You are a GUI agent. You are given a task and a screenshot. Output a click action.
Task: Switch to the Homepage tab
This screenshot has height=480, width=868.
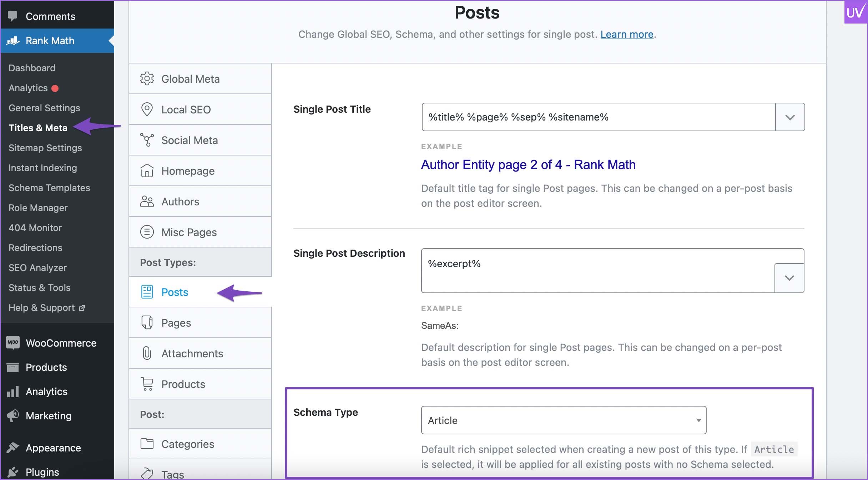click(x=200, y=171)
